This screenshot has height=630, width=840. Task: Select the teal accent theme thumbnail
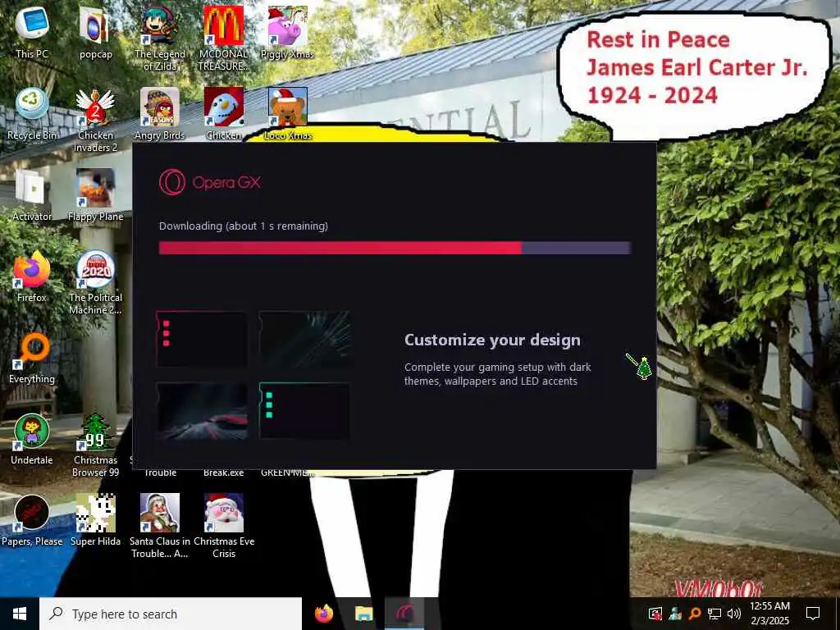pos(304,411)
